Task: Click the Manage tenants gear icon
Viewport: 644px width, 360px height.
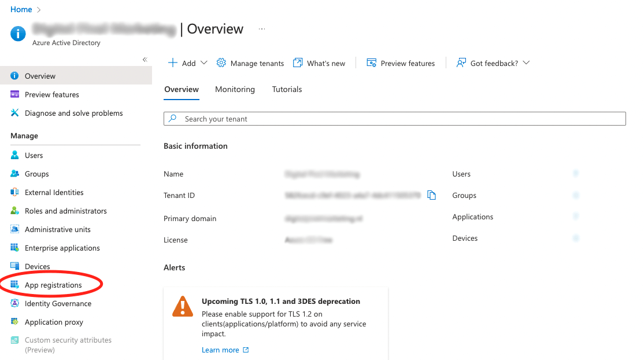Action: point(221,63)
